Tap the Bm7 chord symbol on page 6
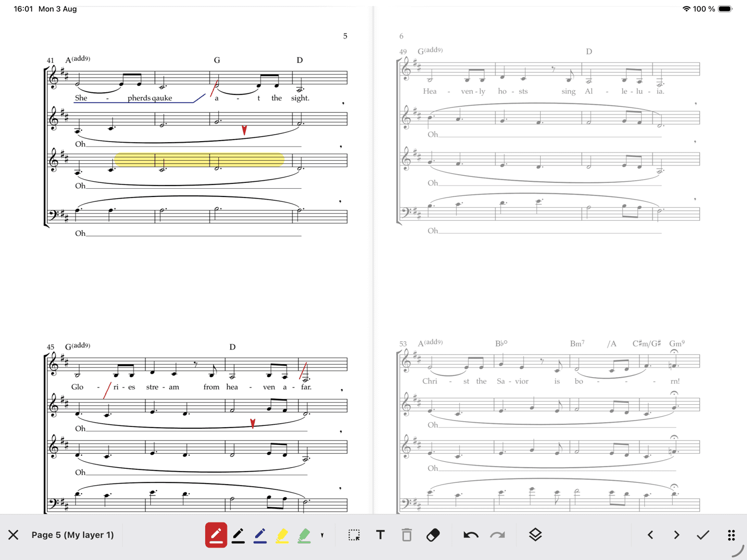Screen dimensions: 747x560 [x=577, y=343]
